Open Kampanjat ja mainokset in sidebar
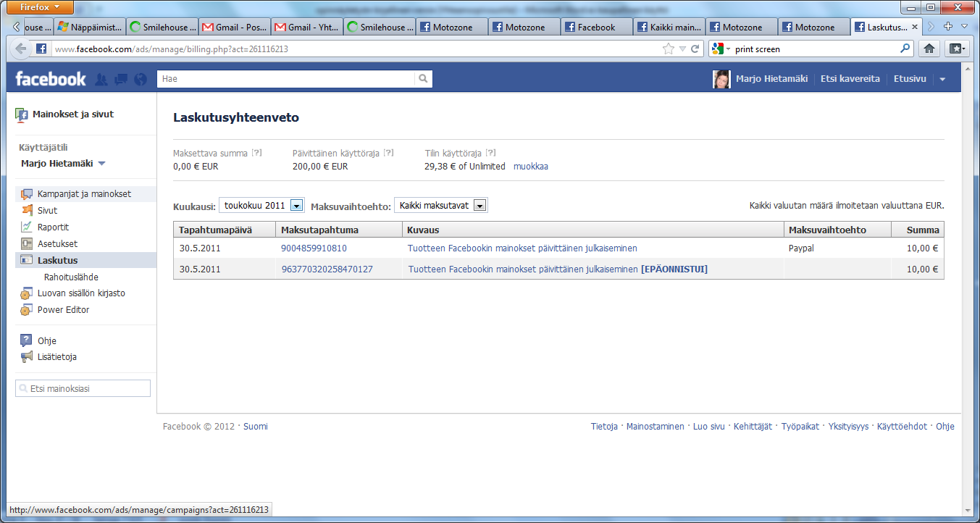 (x=84, y=194)
